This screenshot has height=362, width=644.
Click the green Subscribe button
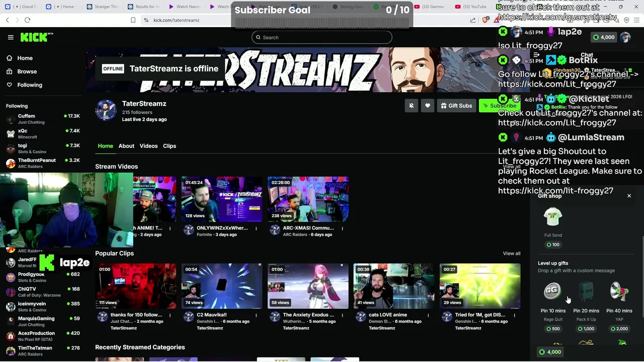click(499, 106)
